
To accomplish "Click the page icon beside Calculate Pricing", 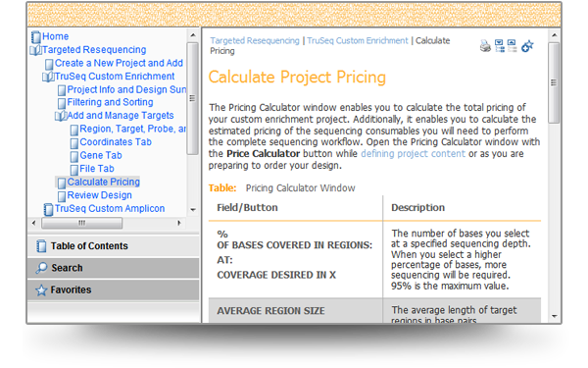I will [x=62, y=183].
